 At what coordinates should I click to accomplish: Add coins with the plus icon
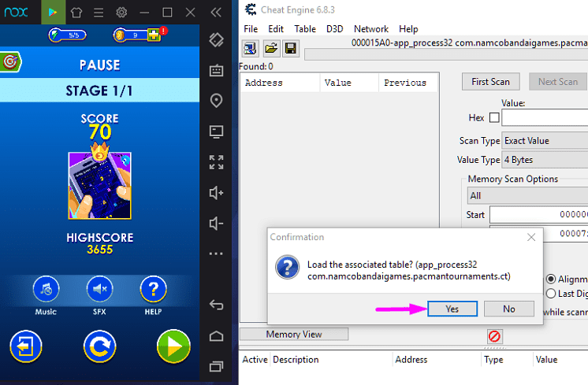click(x=154, y=35)
